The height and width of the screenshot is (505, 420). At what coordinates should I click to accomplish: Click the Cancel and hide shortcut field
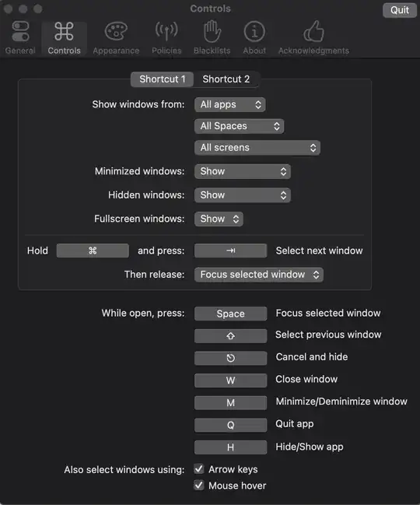click(x=230, y=358)
